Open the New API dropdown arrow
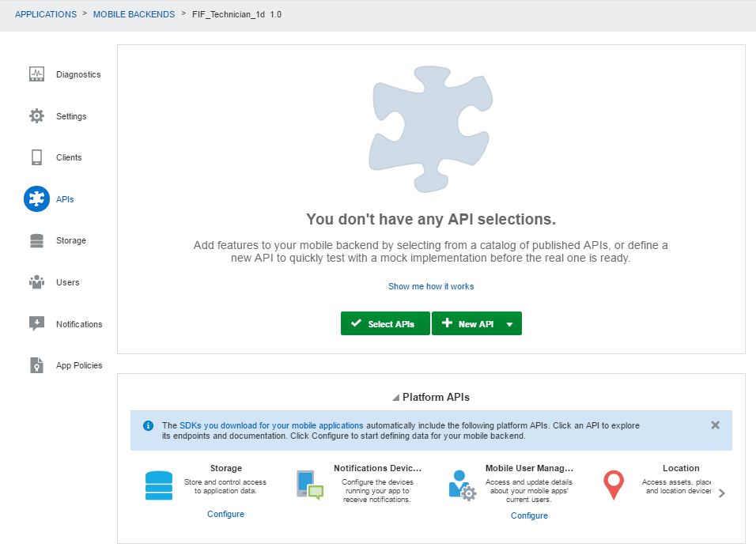The image size is (756, 555). pos(509,323)
